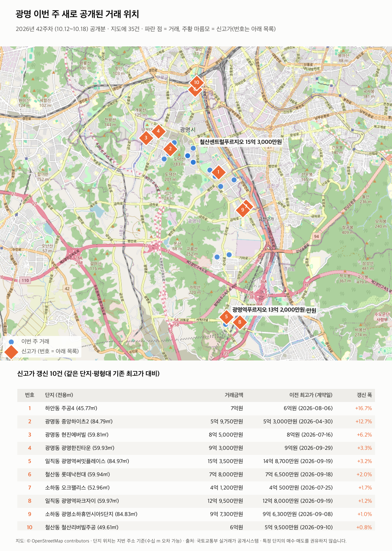Screen dimensions: 392x551
Task: Select the row 광명동 중앙하이츠2 (84.79㎡)
Action: (196, 422)
